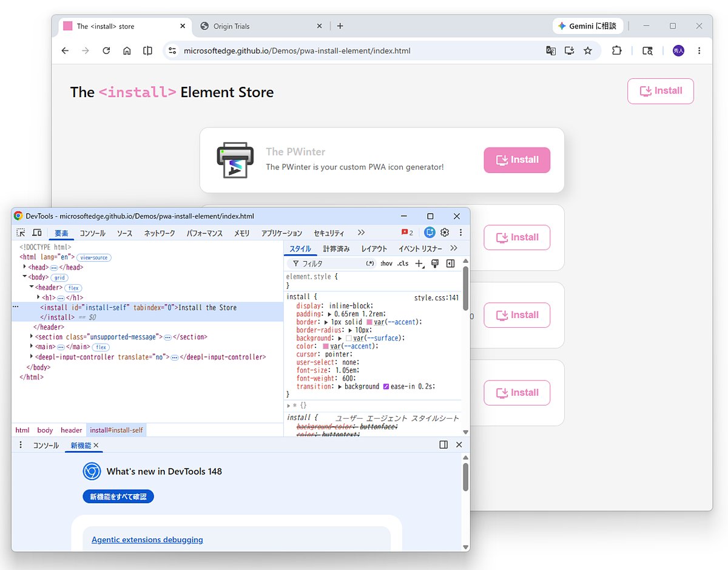Reload the page in Chrome
This screenshot has width=728, height=570.
pos(106,51)
